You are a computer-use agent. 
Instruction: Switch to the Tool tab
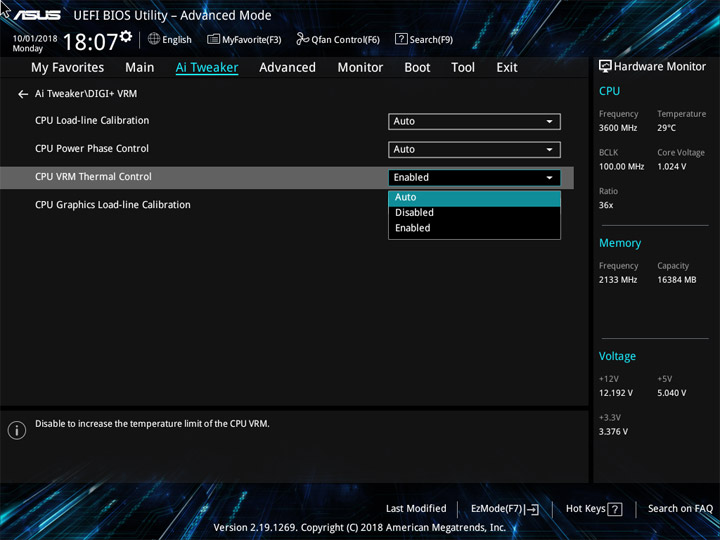pos(463,68)
